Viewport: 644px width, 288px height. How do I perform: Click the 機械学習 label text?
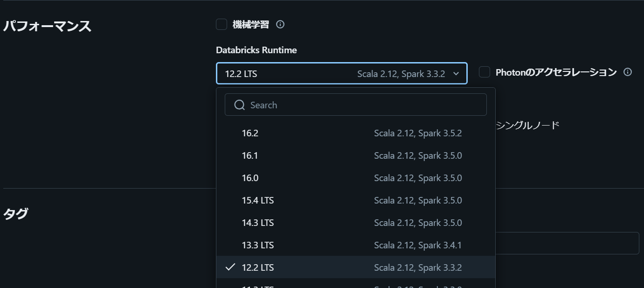(x=251, y=25)
